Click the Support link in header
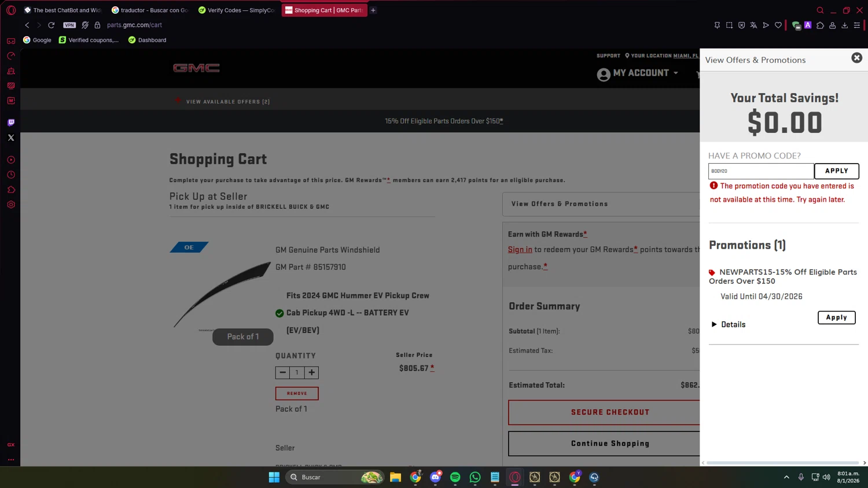 pyautogui.click(x=608, y=56)
